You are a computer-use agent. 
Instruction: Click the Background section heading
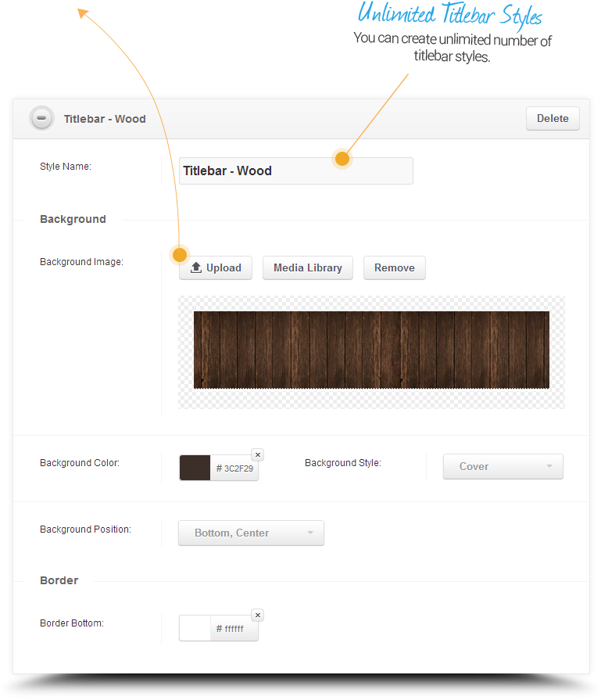[73, 219]
